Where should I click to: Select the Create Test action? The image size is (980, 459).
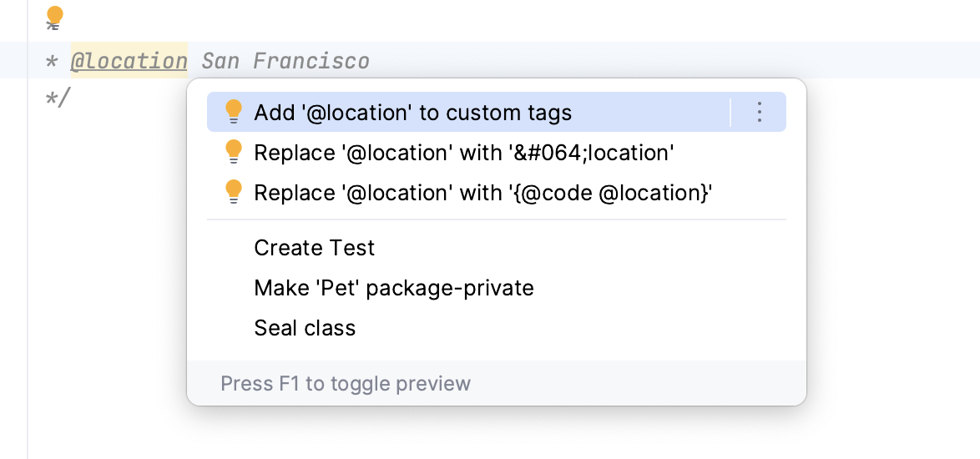[x=315, y=248]
